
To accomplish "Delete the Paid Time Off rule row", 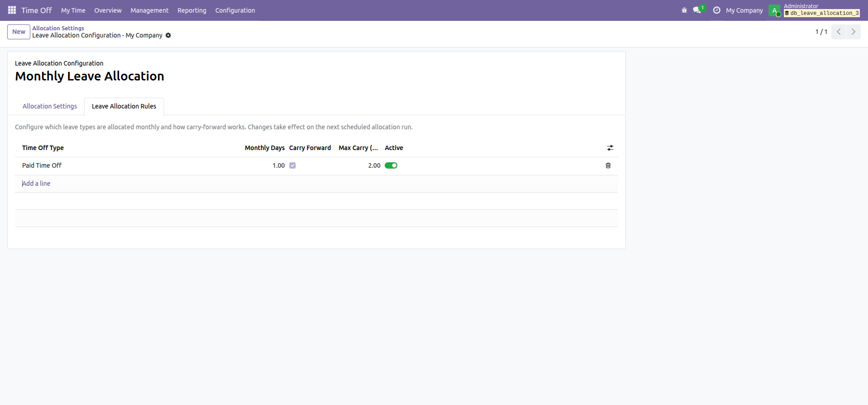I will point(608,165).
